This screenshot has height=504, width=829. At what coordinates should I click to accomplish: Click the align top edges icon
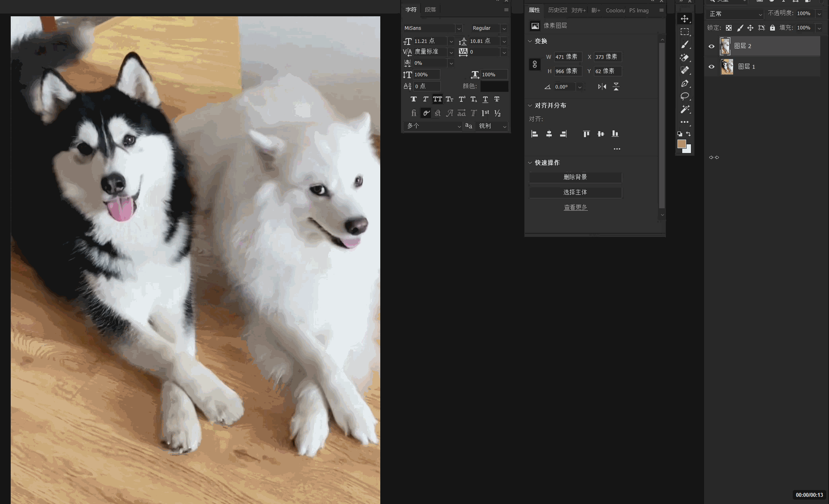[586, 134]
